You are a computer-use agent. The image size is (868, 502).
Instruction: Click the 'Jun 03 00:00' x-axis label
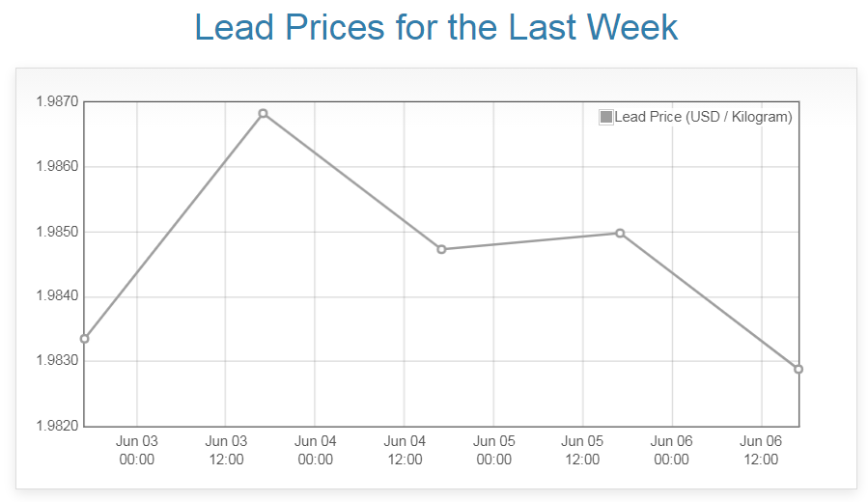coord(137,450)
